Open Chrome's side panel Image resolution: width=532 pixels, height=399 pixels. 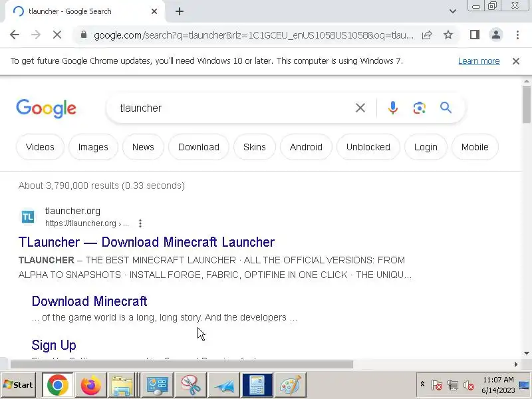(475, 35)
